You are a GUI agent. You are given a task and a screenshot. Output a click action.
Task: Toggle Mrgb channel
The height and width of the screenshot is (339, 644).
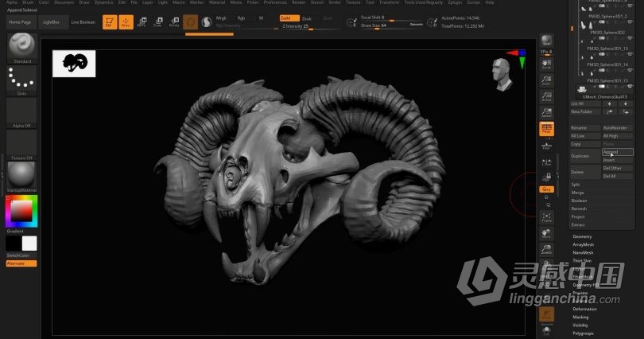(221, 18)
